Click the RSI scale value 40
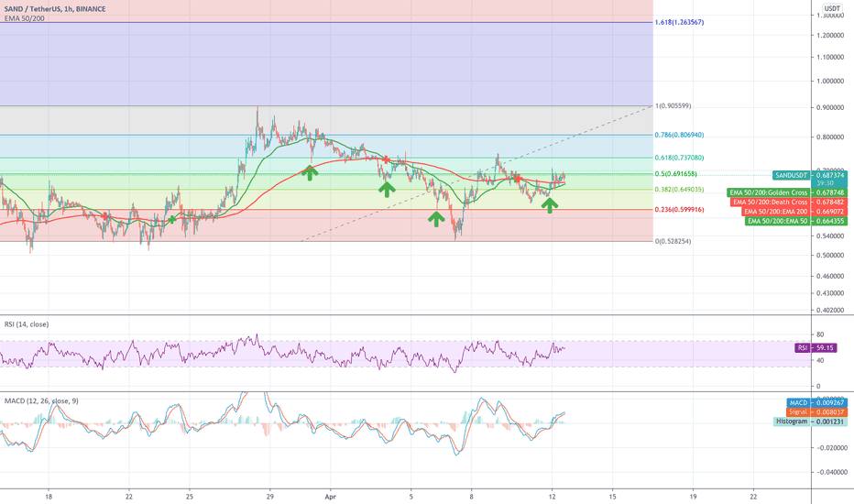The image size is (854, 504). pos(820,360)
